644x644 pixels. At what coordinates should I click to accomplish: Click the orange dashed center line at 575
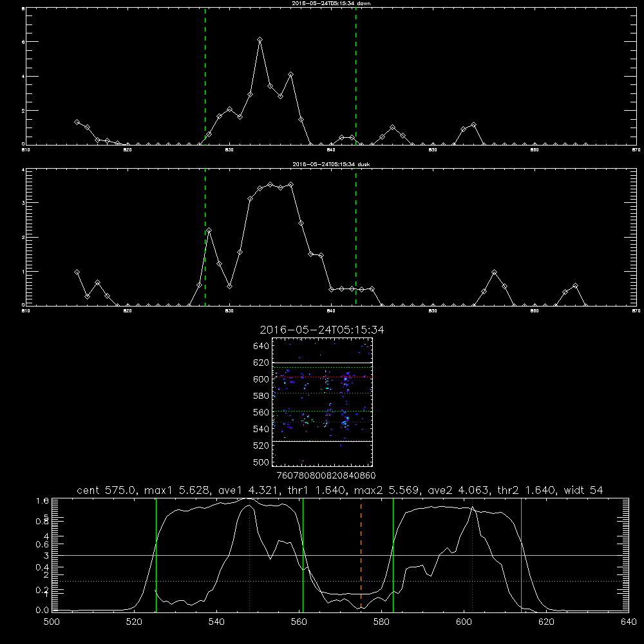361,554
